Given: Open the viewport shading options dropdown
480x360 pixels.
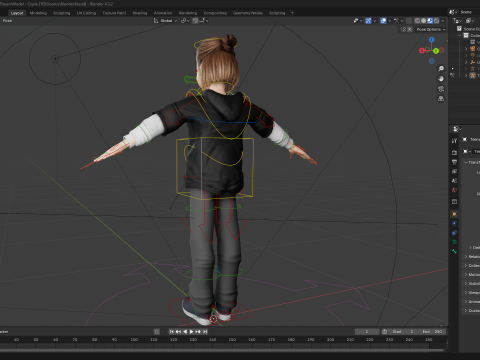Looking at the screenshot, I should coord(443,21).
